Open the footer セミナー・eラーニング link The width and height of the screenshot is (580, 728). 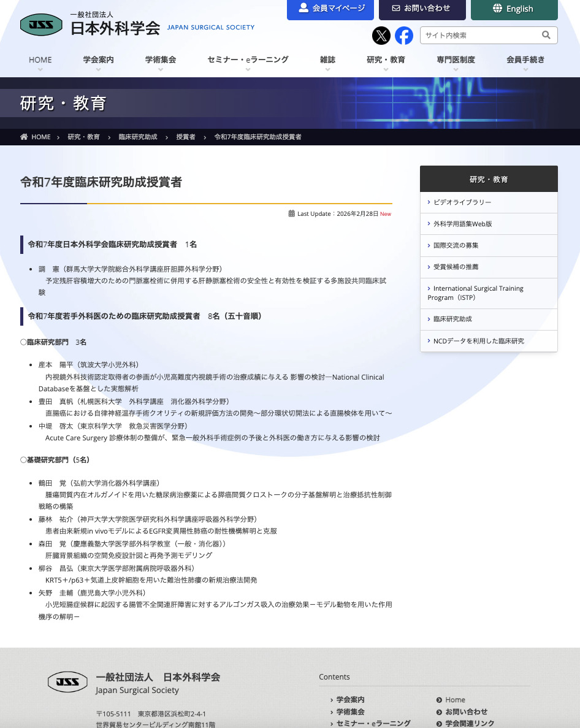click(373, 723)
